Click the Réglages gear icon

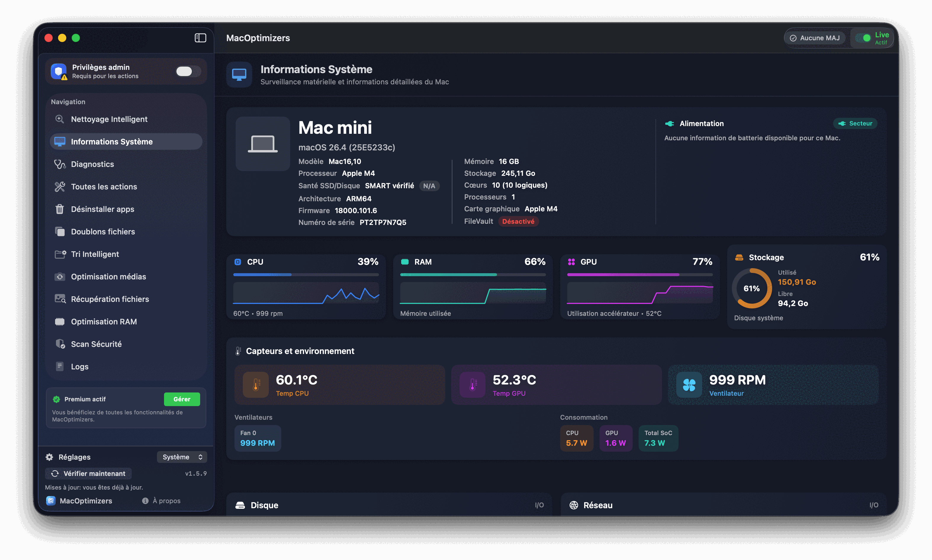coord(49,457)
